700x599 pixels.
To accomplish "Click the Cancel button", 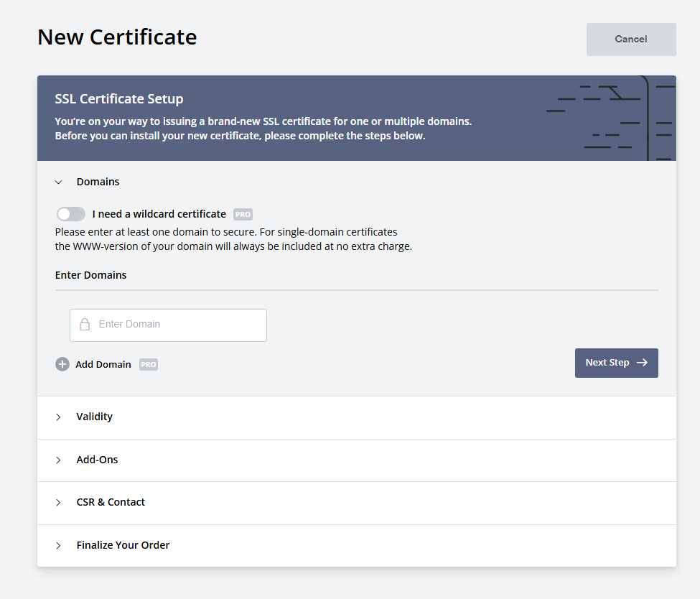I will pyautogui.click(x=630, y=39).
